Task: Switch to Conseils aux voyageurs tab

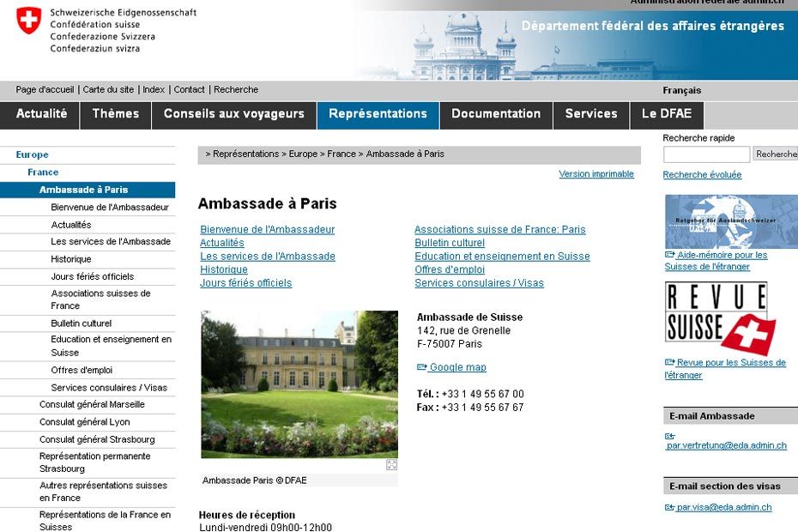Action: 233,114
